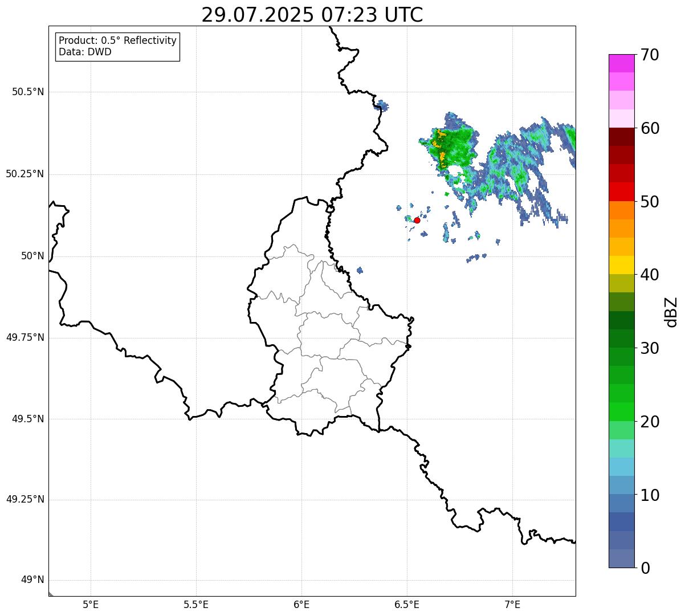Screen dimensions: 685x616
Task: Click the title "29.07.2025 07:23 UTC"
Action: point(312,15)
